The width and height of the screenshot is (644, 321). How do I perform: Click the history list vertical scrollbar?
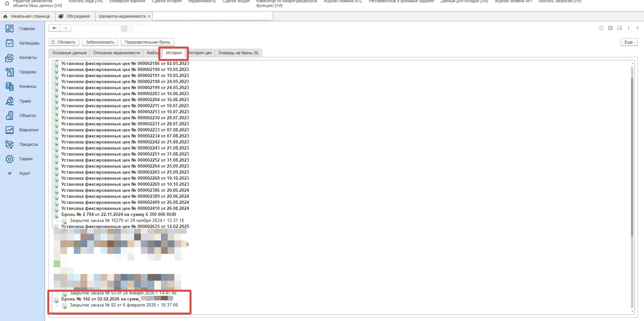click(x=632, y=151)
